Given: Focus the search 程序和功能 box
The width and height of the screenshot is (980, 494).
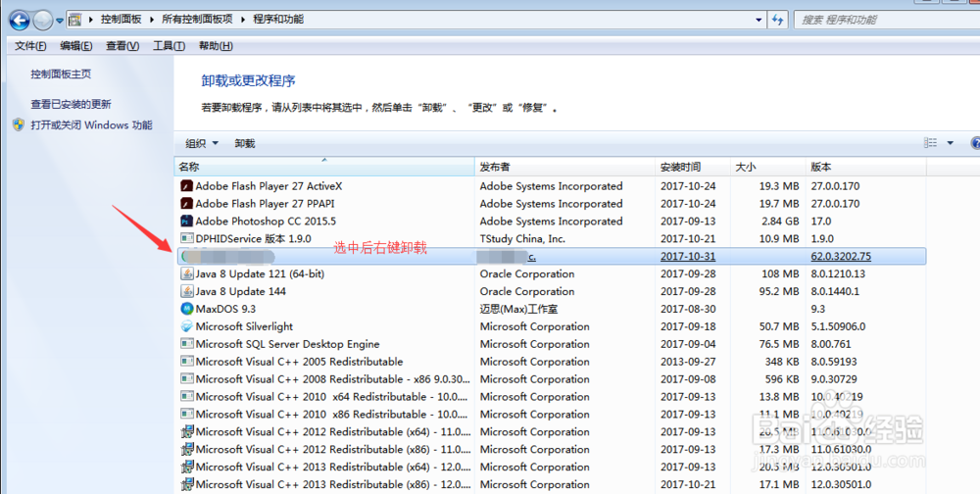Looking at the screenshot, I should point(886,20).
